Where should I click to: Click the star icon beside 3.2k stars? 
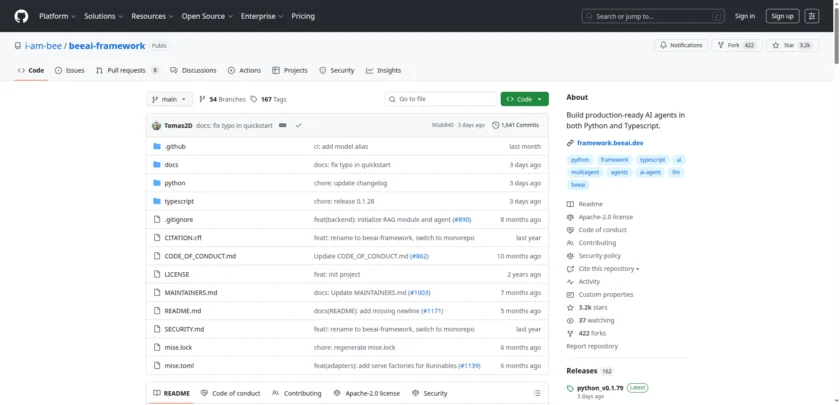(x=570, y=308)
